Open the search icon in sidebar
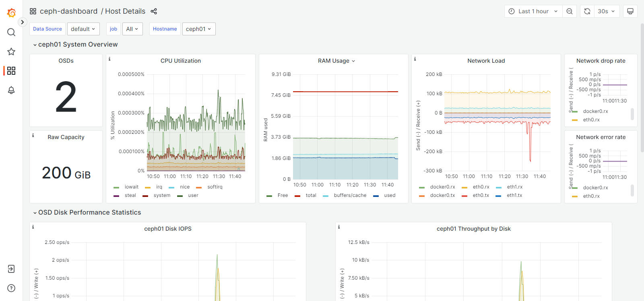 coord(11,32)
